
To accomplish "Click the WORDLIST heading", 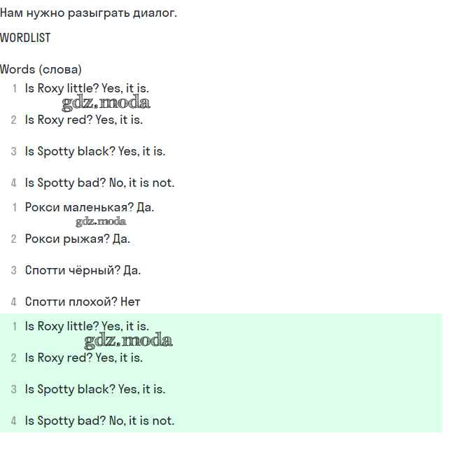I will [x=25, y=38].
